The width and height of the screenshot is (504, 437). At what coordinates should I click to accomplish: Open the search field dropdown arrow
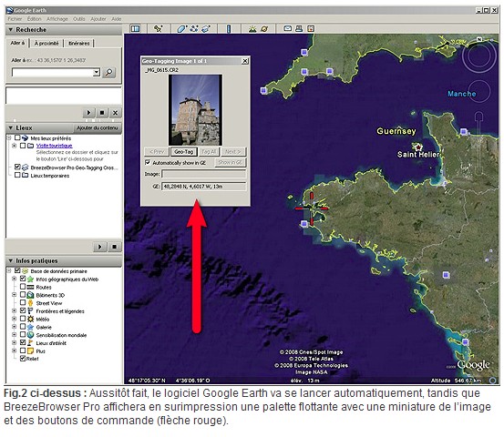pyautogui.click(x=97, y=72)
